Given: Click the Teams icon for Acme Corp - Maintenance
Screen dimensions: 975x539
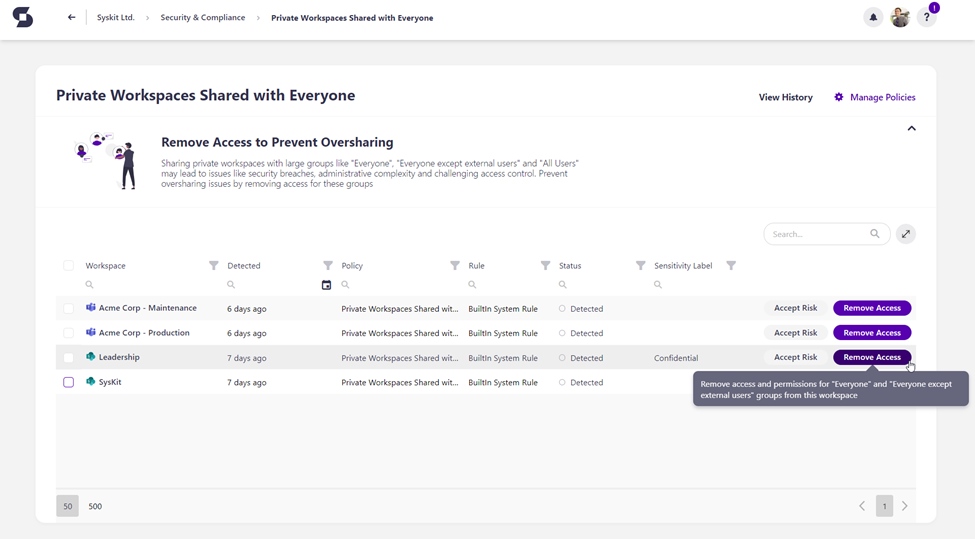Looking at the screenshot, I should point(91,307).
